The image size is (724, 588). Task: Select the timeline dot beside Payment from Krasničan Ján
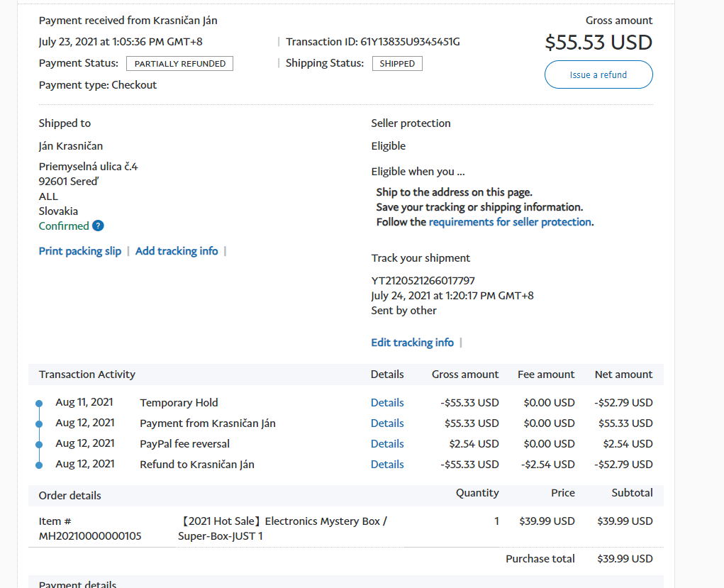[x=39, y=424]
